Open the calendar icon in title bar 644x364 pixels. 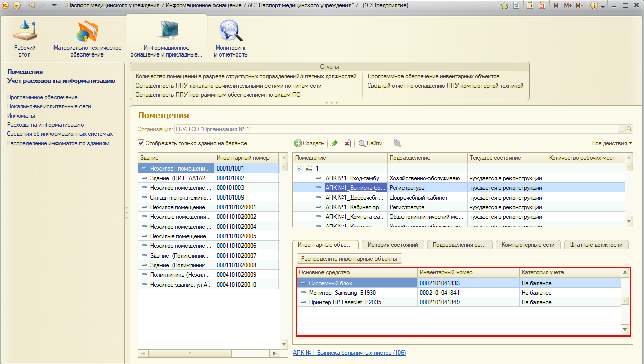pos(542,5)
